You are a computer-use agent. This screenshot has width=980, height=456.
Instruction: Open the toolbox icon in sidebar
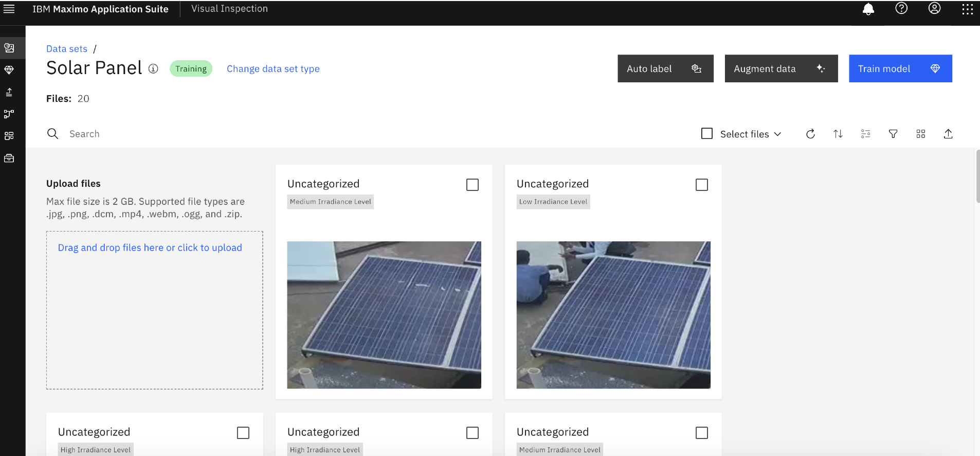point(9,158)
